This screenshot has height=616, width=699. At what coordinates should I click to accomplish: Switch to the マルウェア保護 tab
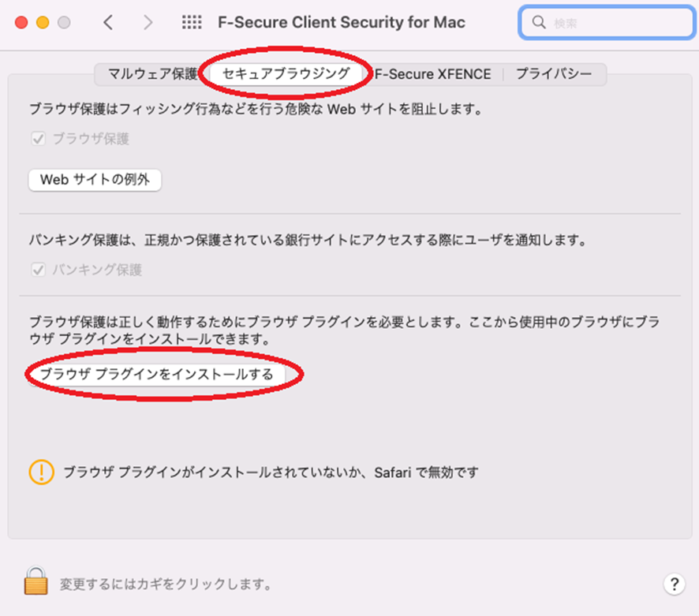tap(152, 74)
